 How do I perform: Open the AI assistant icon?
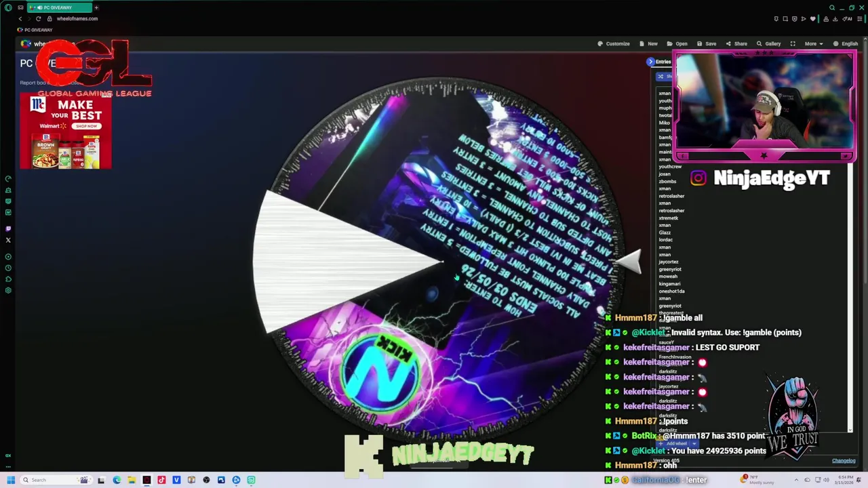848,18
